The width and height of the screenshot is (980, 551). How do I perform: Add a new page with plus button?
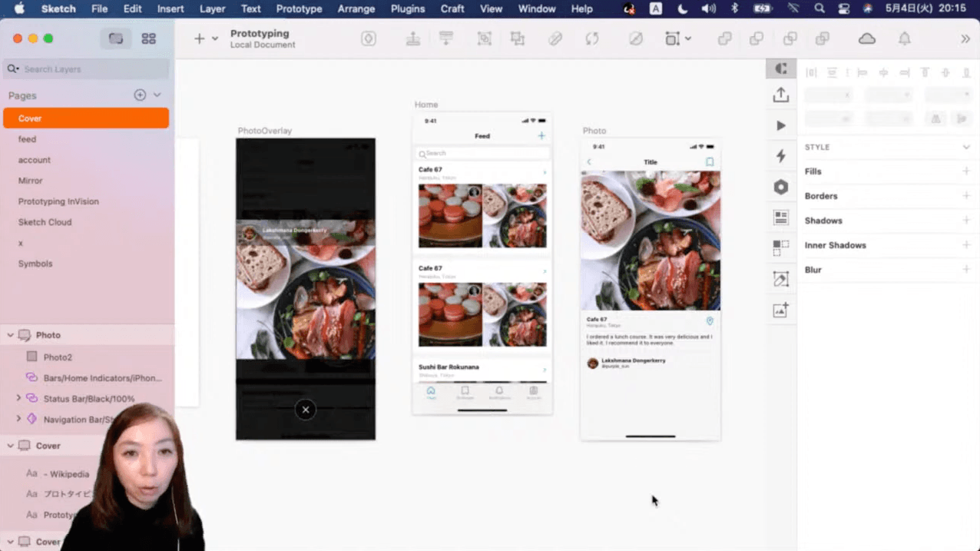(x=140, y=95)
